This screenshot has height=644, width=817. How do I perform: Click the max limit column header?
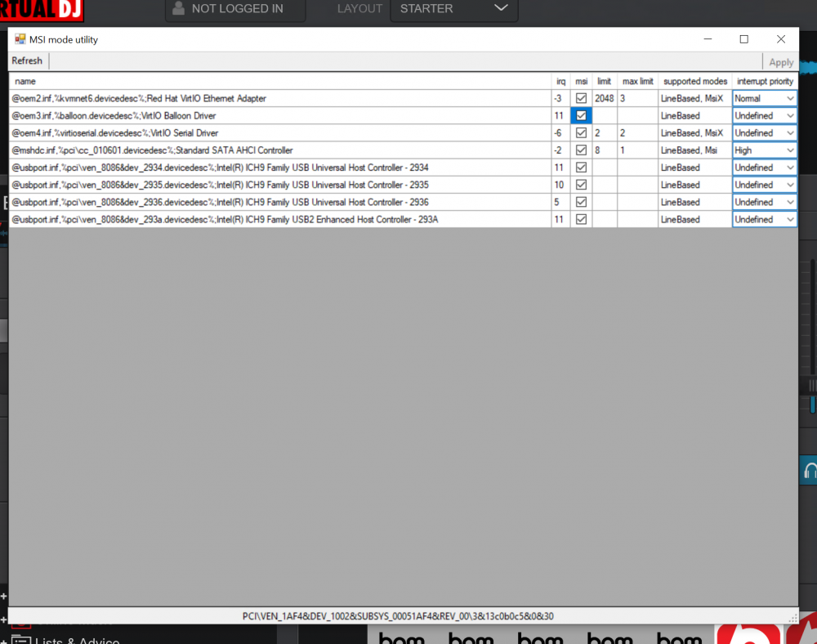(x=638, y=81)
